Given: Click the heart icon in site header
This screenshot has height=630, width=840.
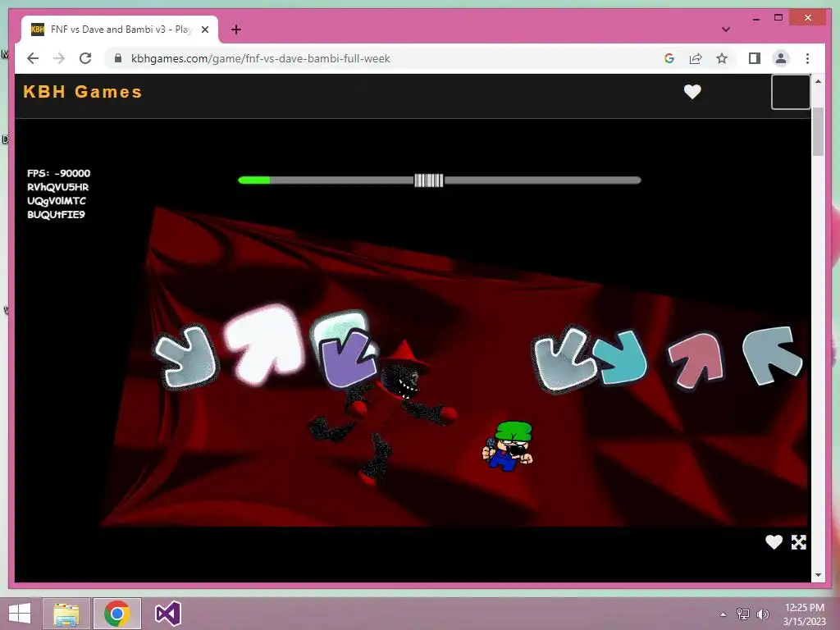Looking at the screenshot, I should 692,92.
